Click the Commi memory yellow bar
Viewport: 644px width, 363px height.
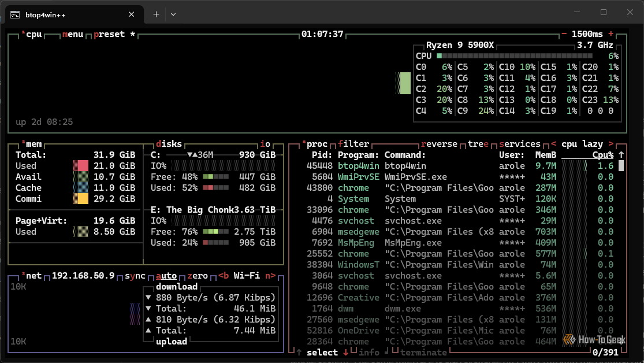[80, 199]
